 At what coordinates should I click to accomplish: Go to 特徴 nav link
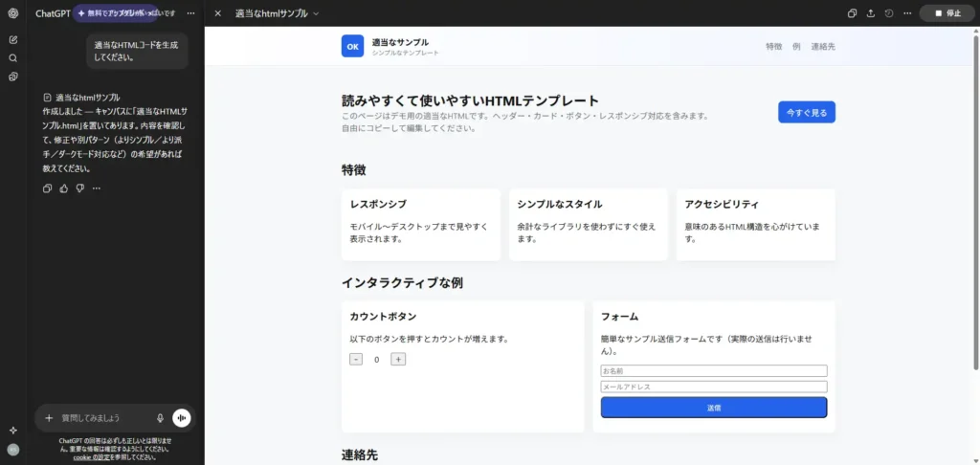click(773, 46)
